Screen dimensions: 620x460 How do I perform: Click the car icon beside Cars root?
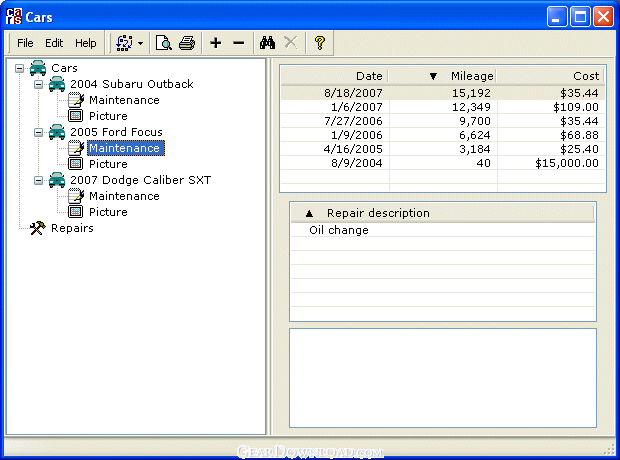click(x=38, y=68)
